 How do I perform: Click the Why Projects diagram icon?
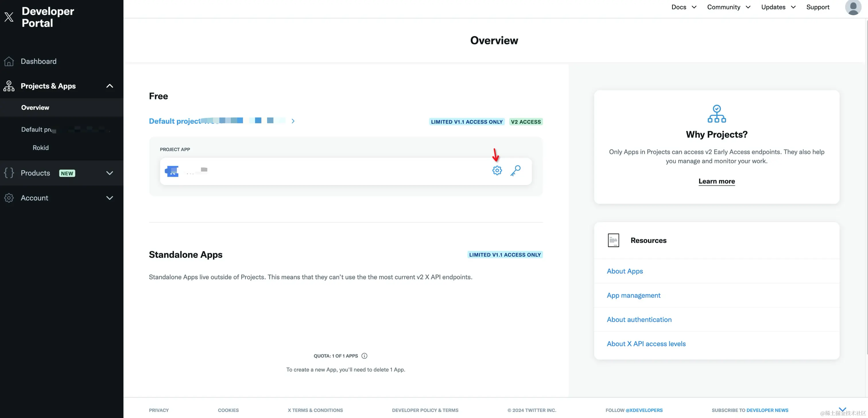716,114
